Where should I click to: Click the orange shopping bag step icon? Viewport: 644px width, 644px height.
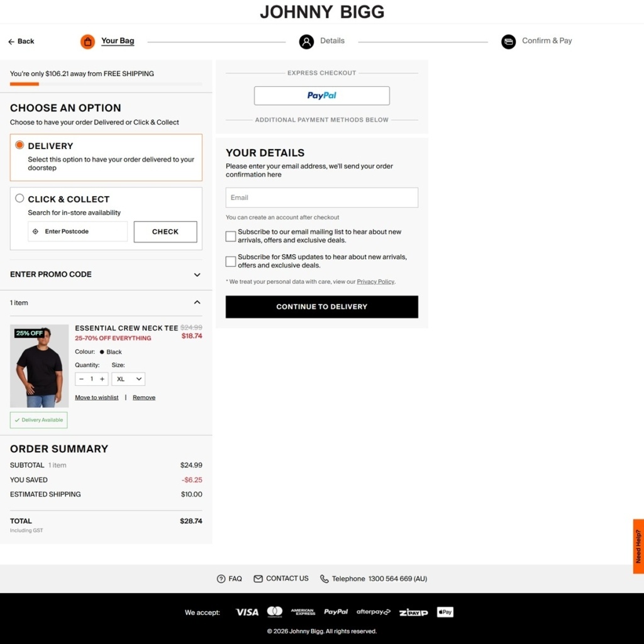coord(87,42)
